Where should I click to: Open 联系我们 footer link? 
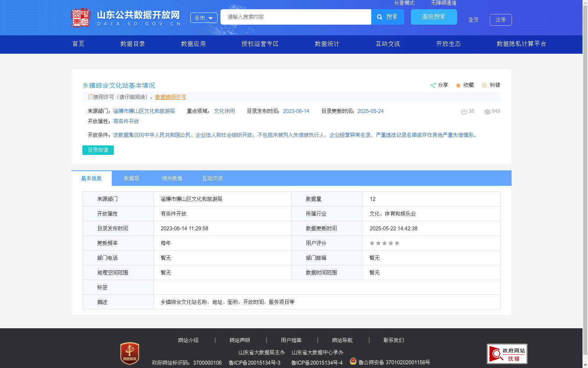[x=394, y=340]
